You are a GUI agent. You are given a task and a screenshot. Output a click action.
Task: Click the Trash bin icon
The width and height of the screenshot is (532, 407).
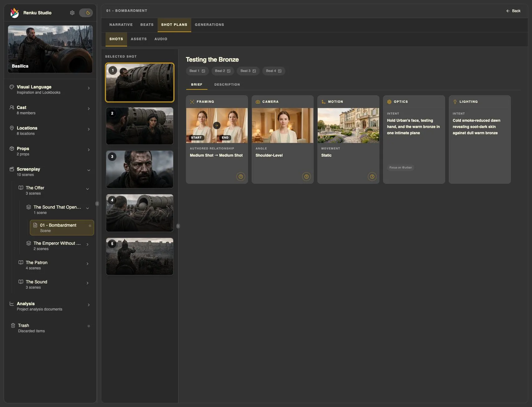[13, 325]
